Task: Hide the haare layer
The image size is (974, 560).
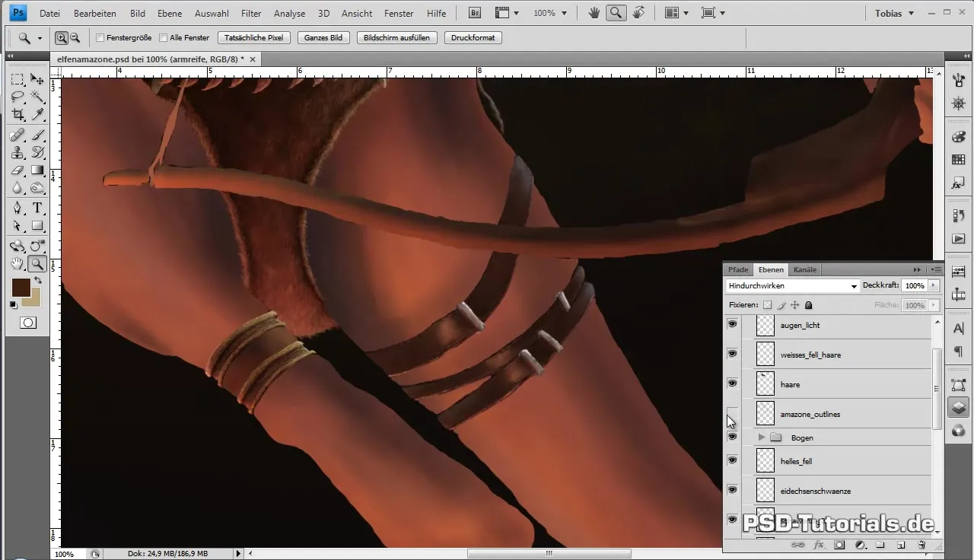Action: coord(732,383)
